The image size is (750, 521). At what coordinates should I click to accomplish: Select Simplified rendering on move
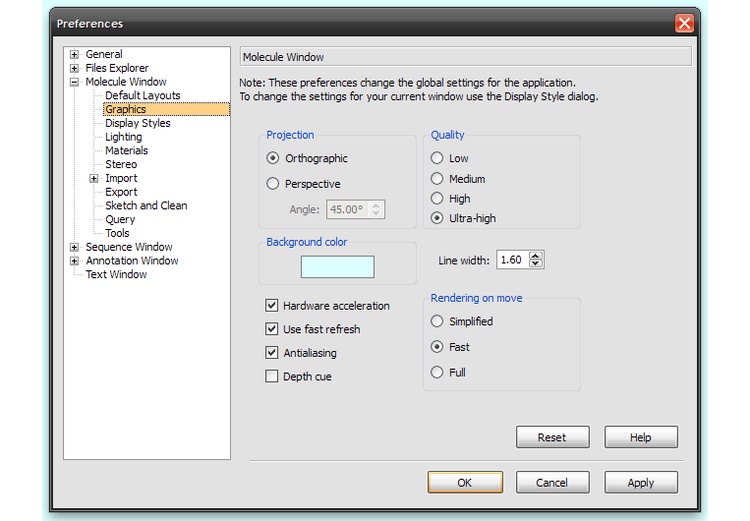[x=437, y=321]
